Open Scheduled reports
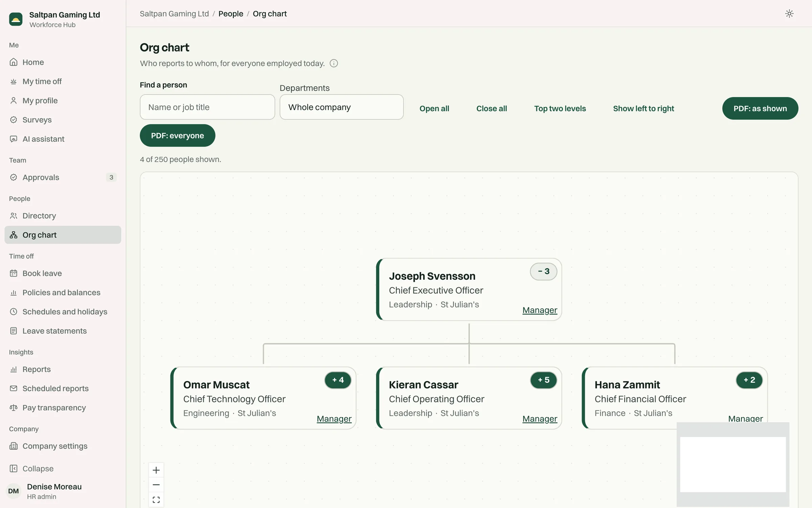 [x=63, y=388]
